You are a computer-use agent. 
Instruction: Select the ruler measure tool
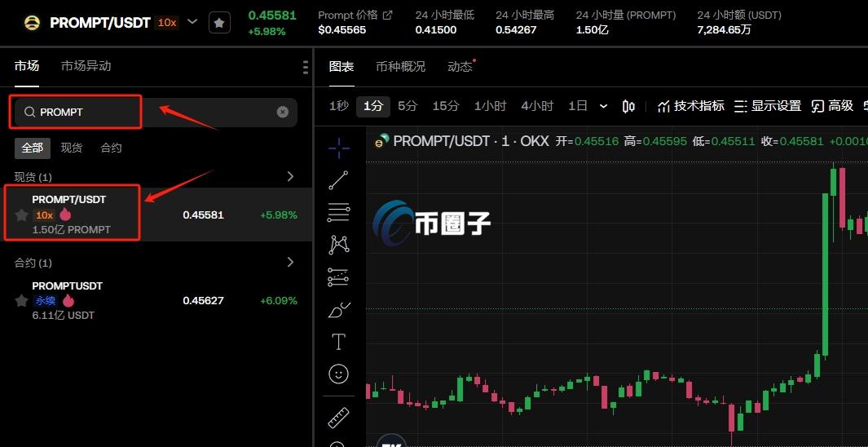339,418
